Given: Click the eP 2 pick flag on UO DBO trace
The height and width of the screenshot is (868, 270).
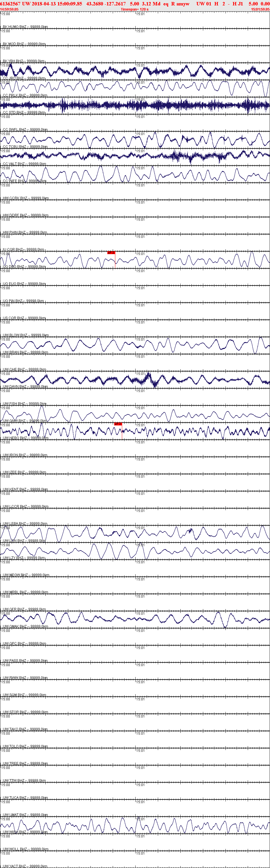Looking at the screenshot, I should pyautogui.click(x=111, y=252).
